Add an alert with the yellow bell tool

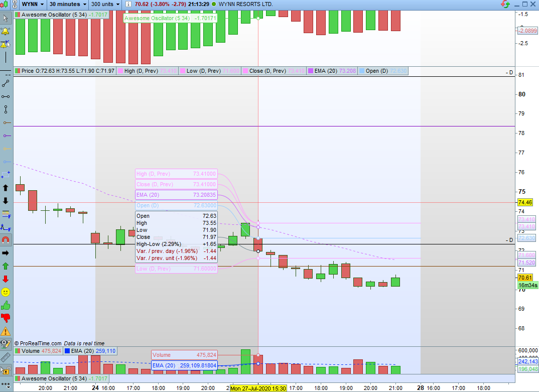[6, 31]
